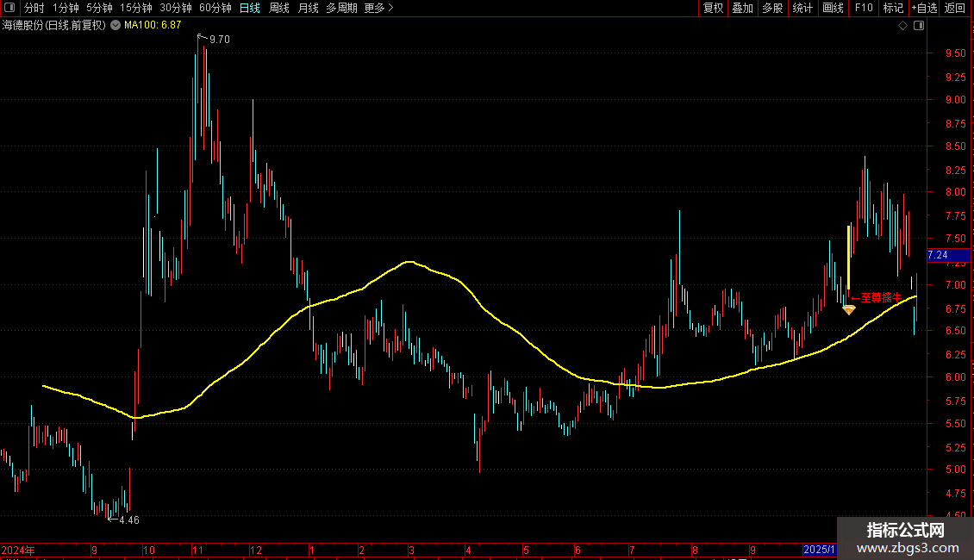
Task: Select the 60分钟 period tab
Action: tap(215, 8)
